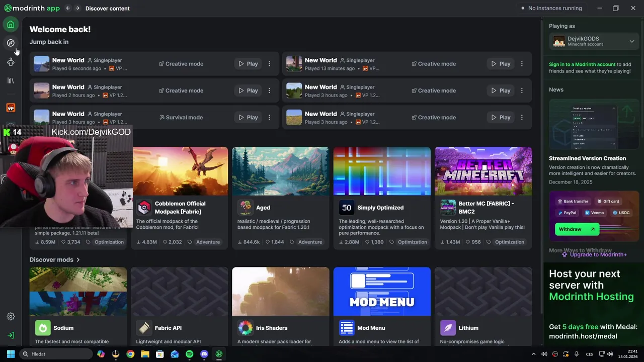Click the News heading in right panel

pos(556,89)
